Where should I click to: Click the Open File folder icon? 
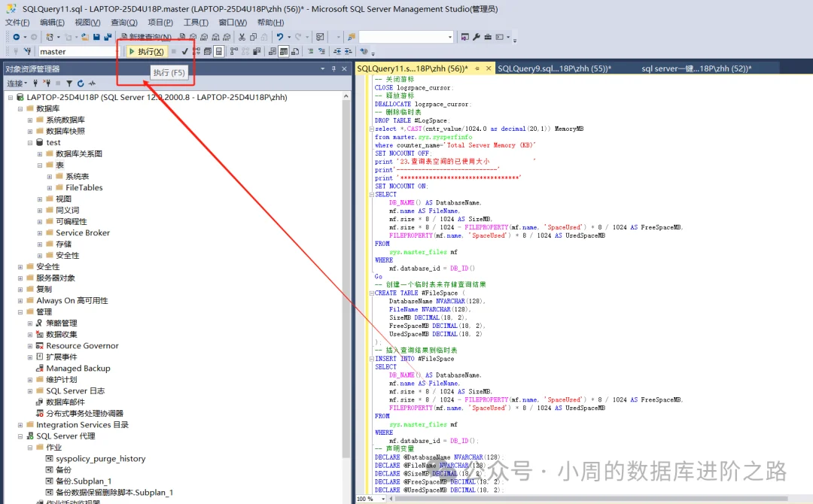(84, 37)
